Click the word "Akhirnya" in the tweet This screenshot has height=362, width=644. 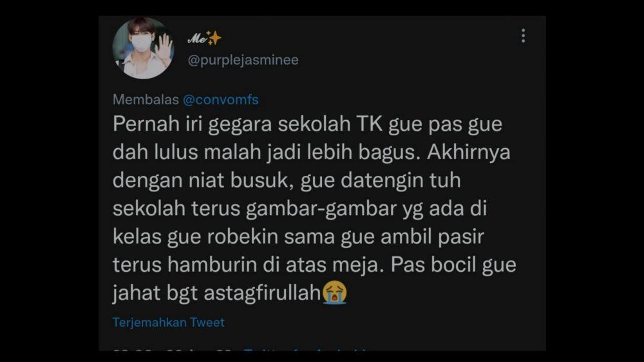tap(469, 153)
